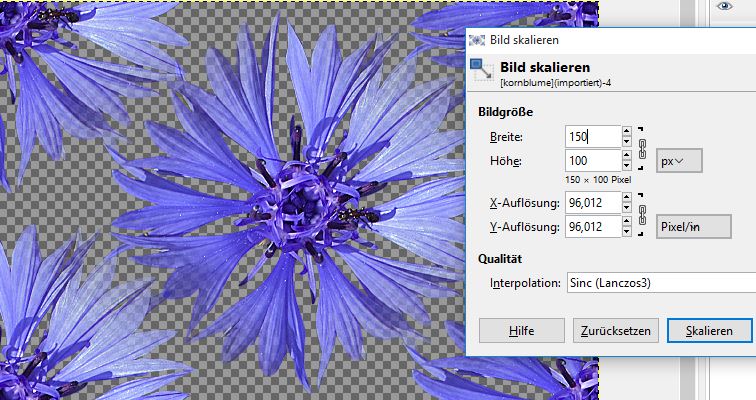Screen dimensions: 756x400
Task: Click the Skalieren button
Action: click(x=709, y=331)
